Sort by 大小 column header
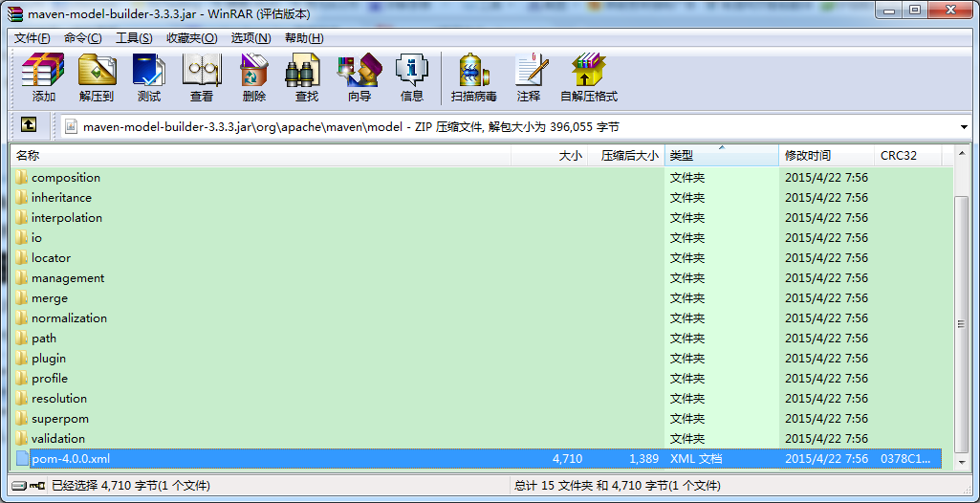The image size is (980, 503). tap(550, 156)
